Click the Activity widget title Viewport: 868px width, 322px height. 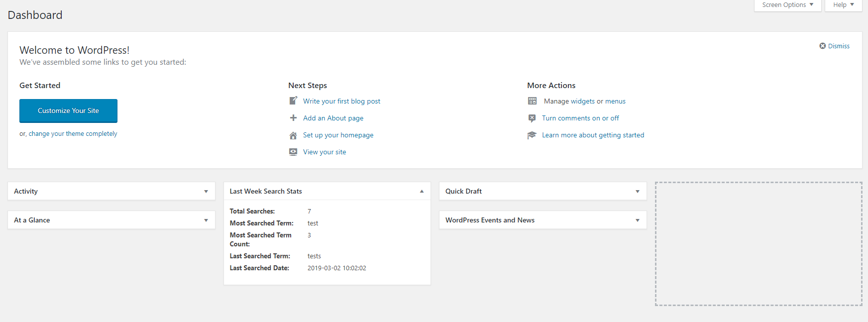(26, 191)
